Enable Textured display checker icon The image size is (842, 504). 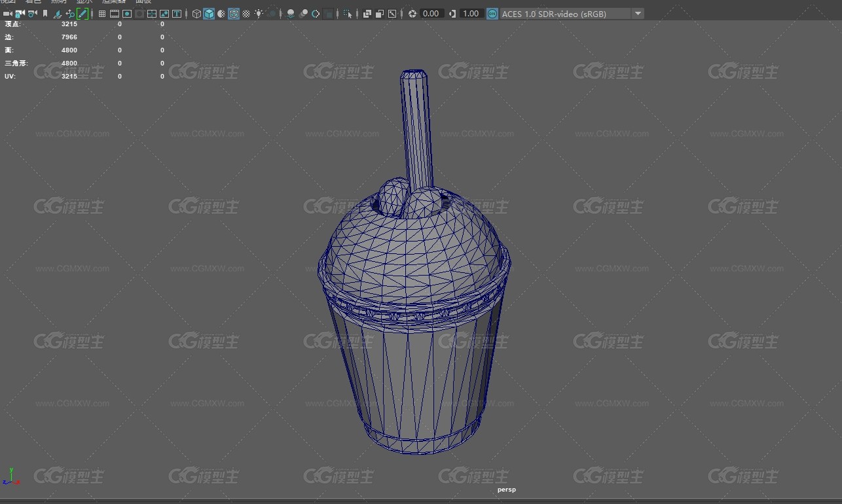pyautogui.click(x=246, y=13)
